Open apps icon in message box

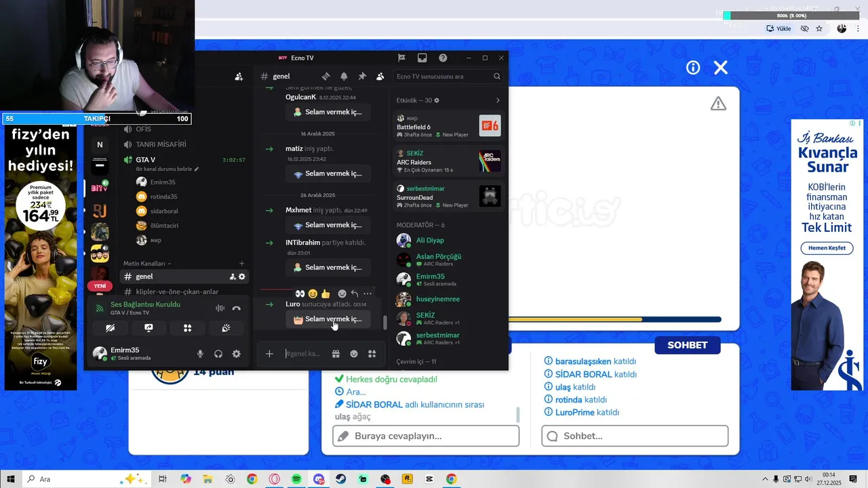point(372,354)
